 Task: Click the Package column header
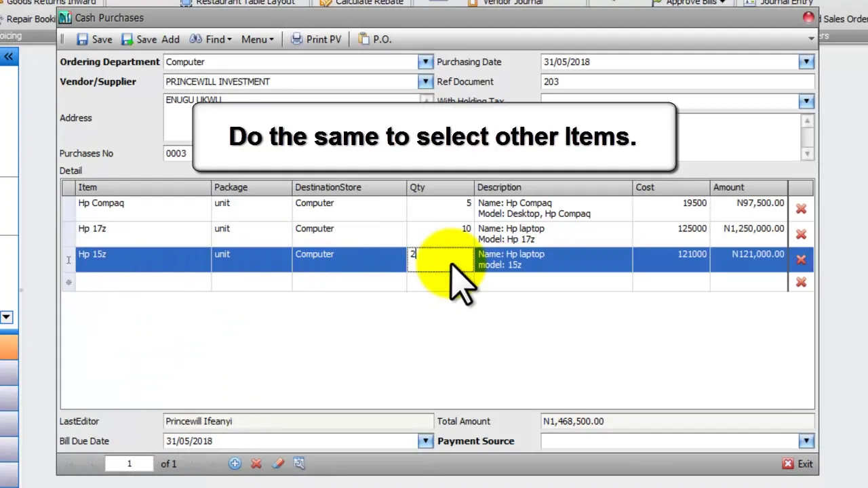(x=252, y=187)
